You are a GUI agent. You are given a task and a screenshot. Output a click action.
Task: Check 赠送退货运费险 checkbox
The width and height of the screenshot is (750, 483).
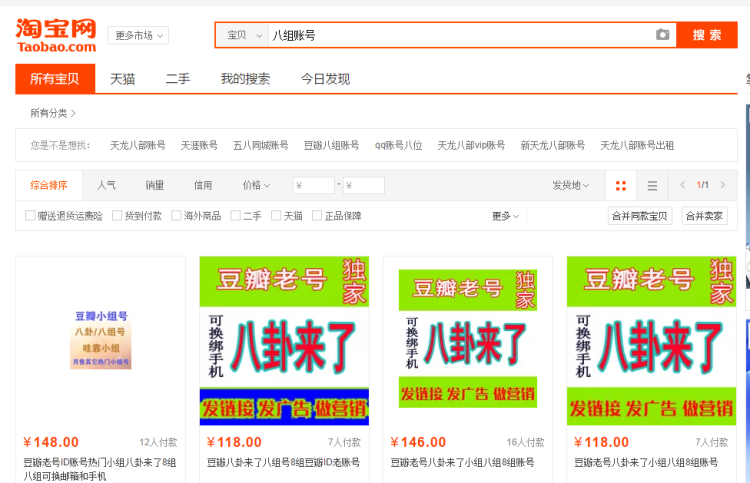coord(30,216)
